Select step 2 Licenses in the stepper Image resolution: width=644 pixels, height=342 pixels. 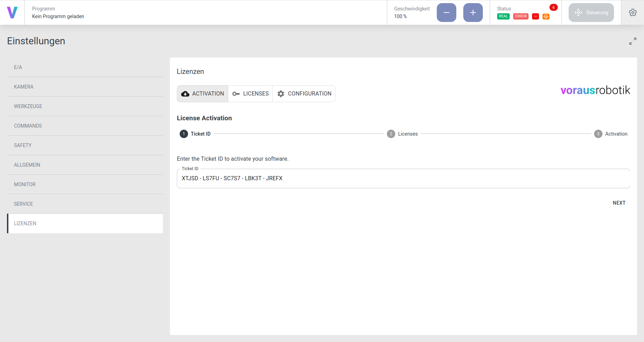(x=402, y=134)
